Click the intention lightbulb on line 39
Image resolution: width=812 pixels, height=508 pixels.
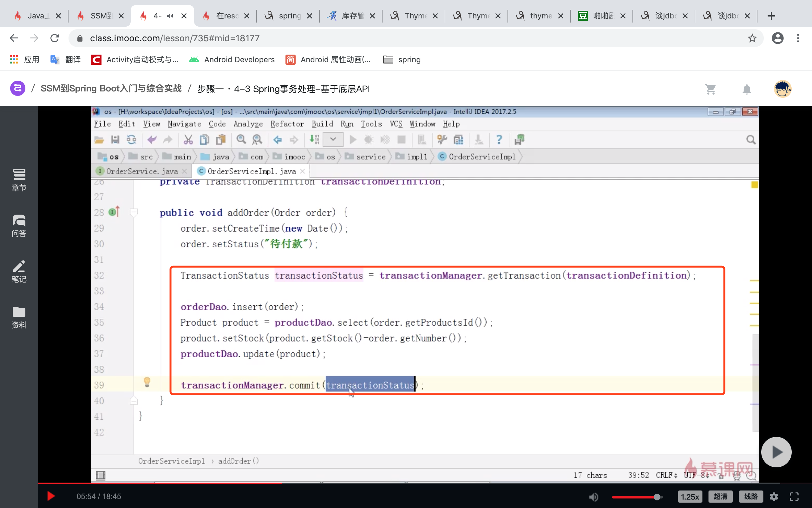click(147, 382)
